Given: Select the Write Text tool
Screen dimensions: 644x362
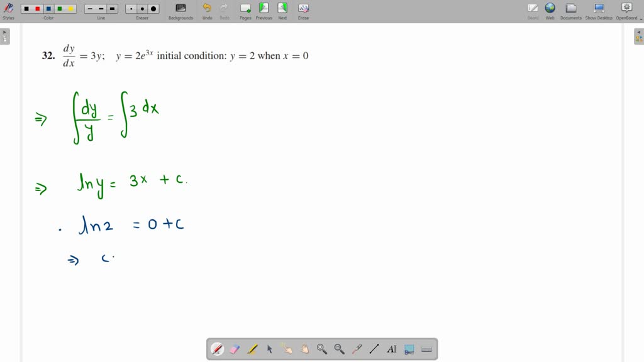Looking at the screenshot, I should 391,349.
